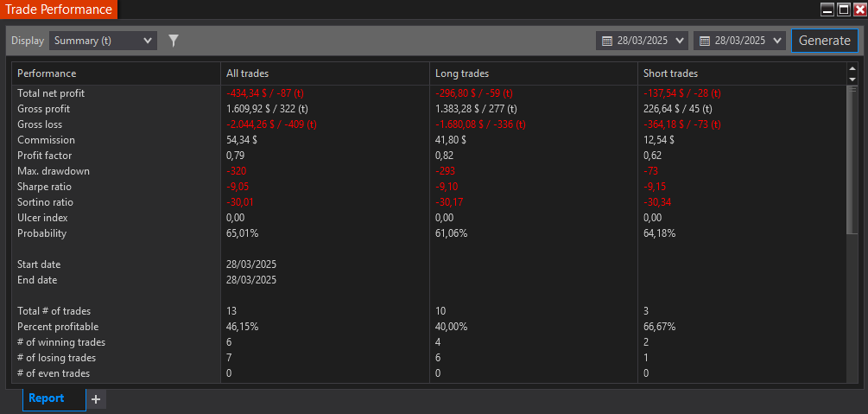The height and width of the screenshot is (414, 868).
Task: Click the Total # of trades label
Action: (54, 311)
